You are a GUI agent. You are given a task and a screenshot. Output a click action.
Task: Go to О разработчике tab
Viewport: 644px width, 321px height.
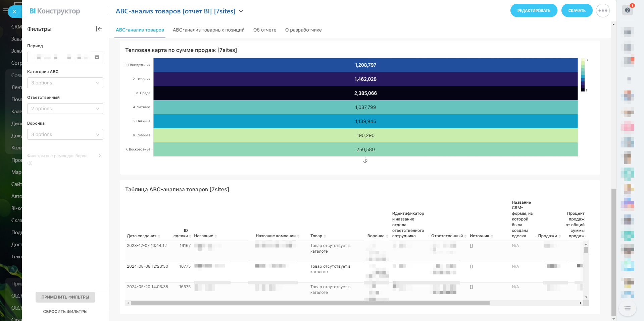tap(303, 30)
